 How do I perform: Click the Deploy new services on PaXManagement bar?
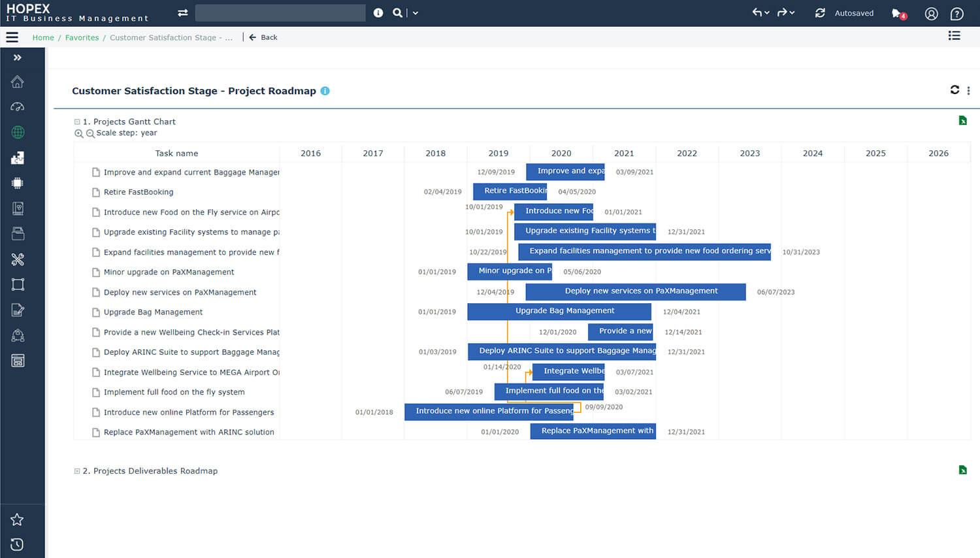coord(636,291)
